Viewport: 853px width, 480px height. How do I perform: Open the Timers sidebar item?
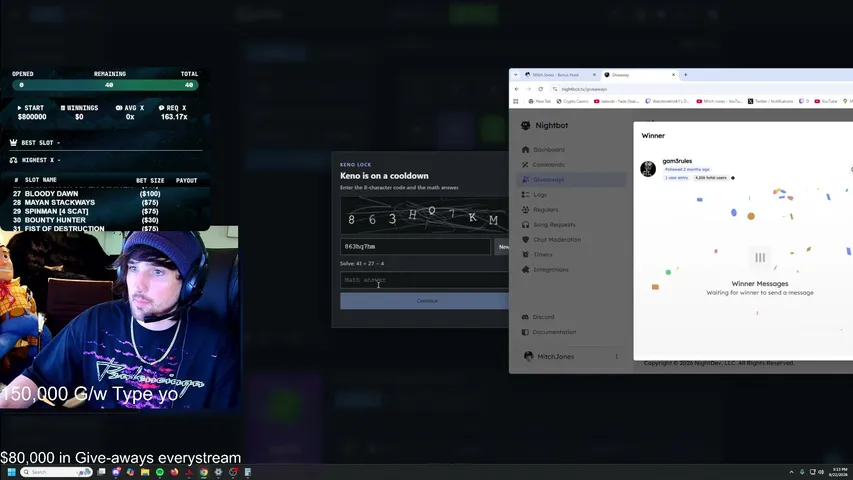pyautogui.click(x=543, y=254)
